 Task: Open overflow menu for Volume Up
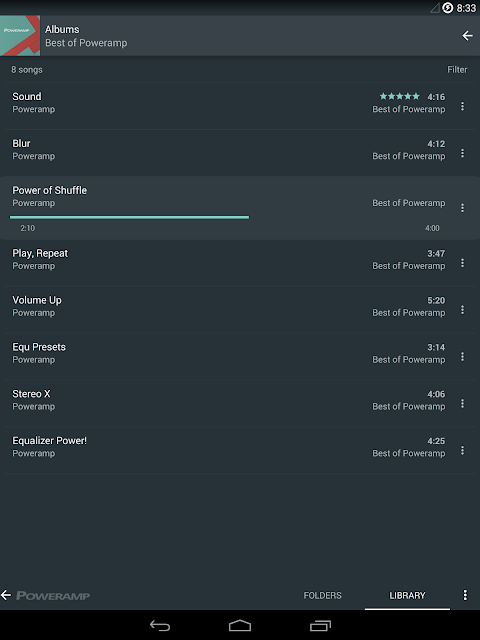462,310
